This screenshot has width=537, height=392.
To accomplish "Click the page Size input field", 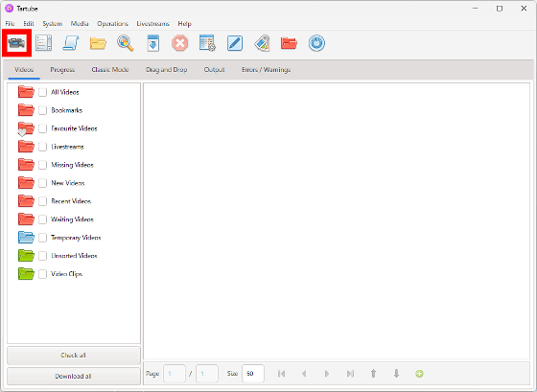I will point(253,374).
